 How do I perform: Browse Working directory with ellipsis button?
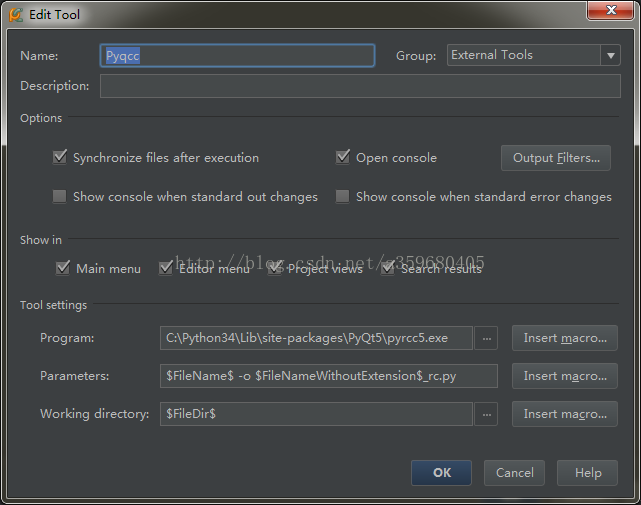click(x=486, y=414)
